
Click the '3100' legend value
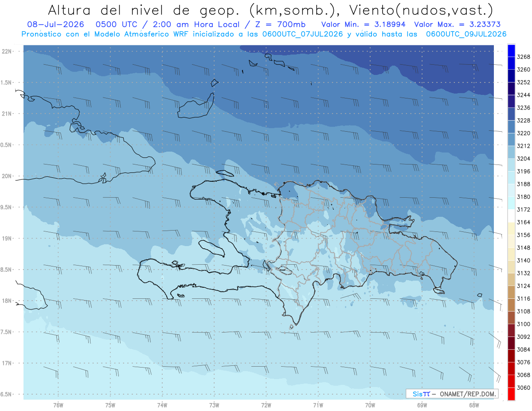524,324
